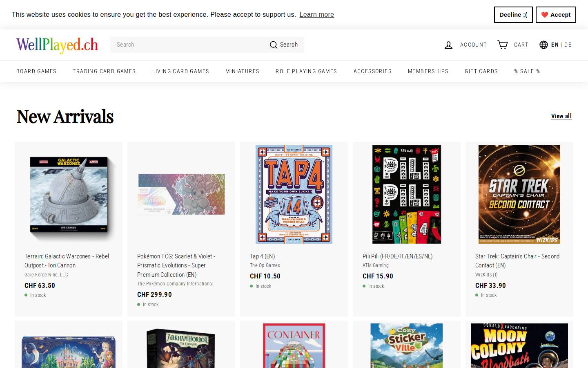Switch language to DE
Image resolution: width=588 pixels, height=368 pixels.
pos(568,45)
